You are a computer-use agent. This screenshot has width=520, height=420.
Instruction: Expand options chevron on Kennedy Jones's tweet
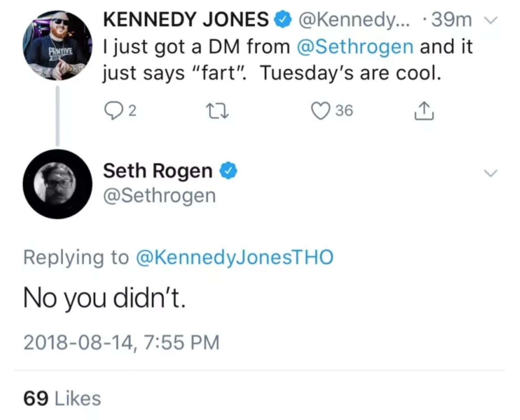491,21
